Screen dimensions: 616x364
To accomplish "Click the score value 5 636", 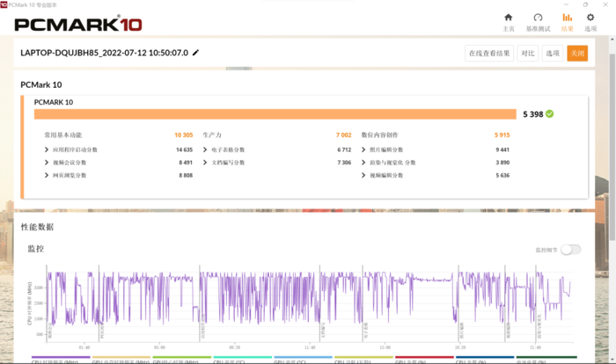I will tap(502, 176).
